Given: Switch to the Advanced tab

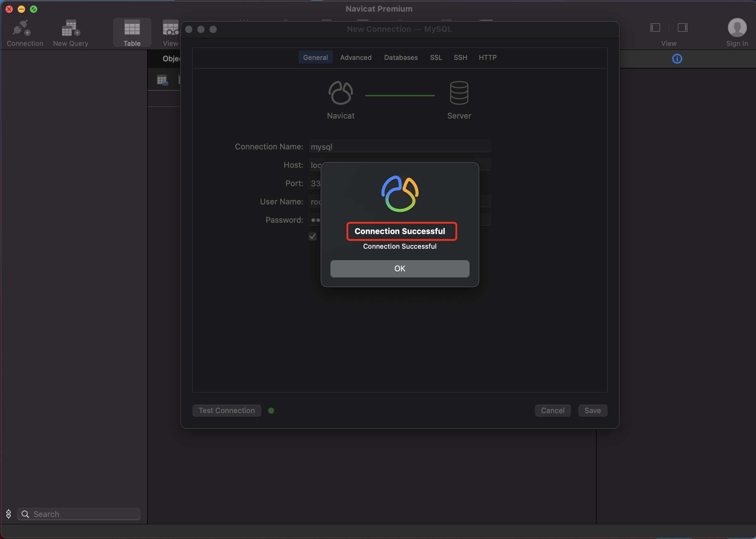Looking at the screenshot, I should (x=356, y=57).
